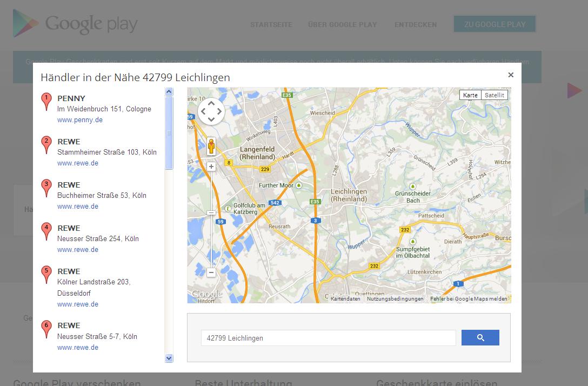Click marker 4 for REWE Neusser Straße 254
Screen dimensions: 588x386
(46, 231)
